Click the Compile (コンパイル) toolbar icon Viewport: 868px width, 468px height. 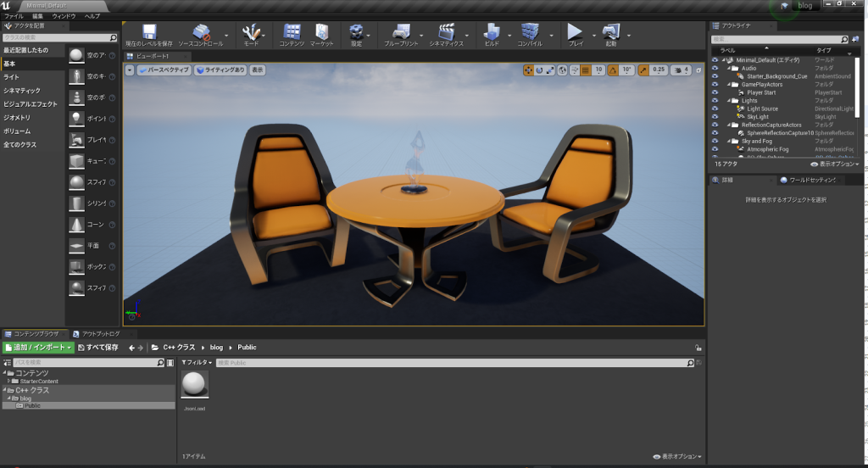click(530, 32)
